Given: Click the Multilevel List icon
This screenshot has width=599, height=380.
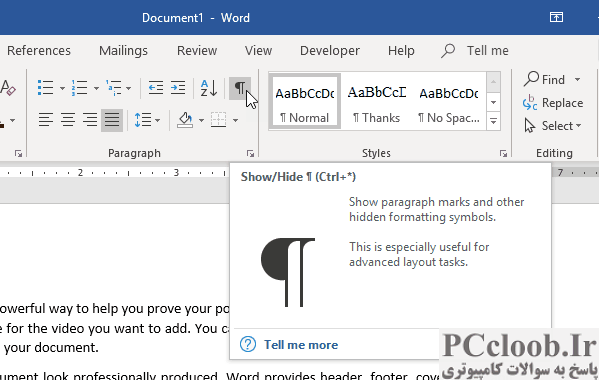Looking at the screenshot, I should point(114,88).
